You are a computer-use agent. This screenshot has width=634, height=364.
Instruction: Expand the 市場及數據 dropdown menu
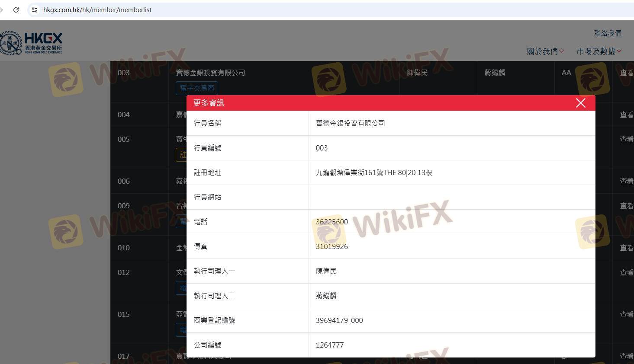599,51
